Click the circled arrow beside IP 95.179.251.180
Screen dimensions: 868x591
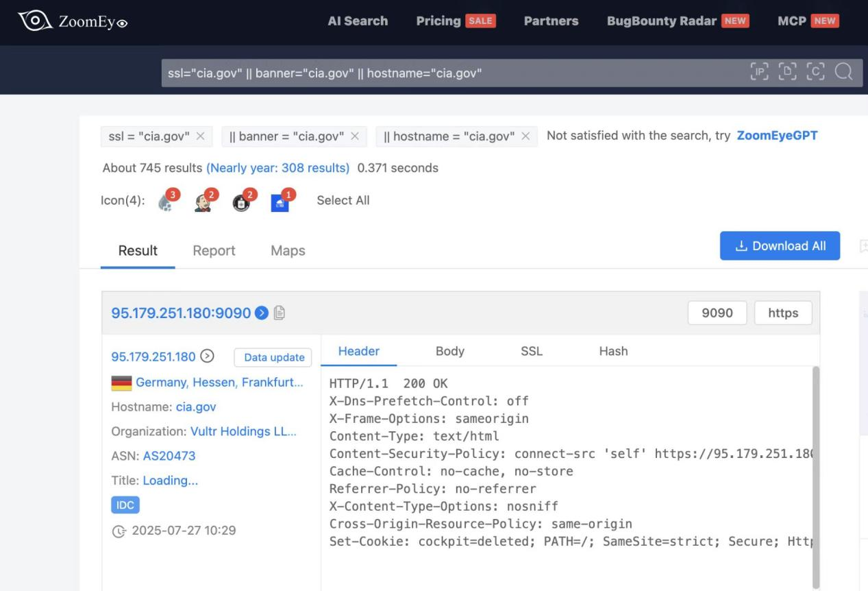point(207,357)
